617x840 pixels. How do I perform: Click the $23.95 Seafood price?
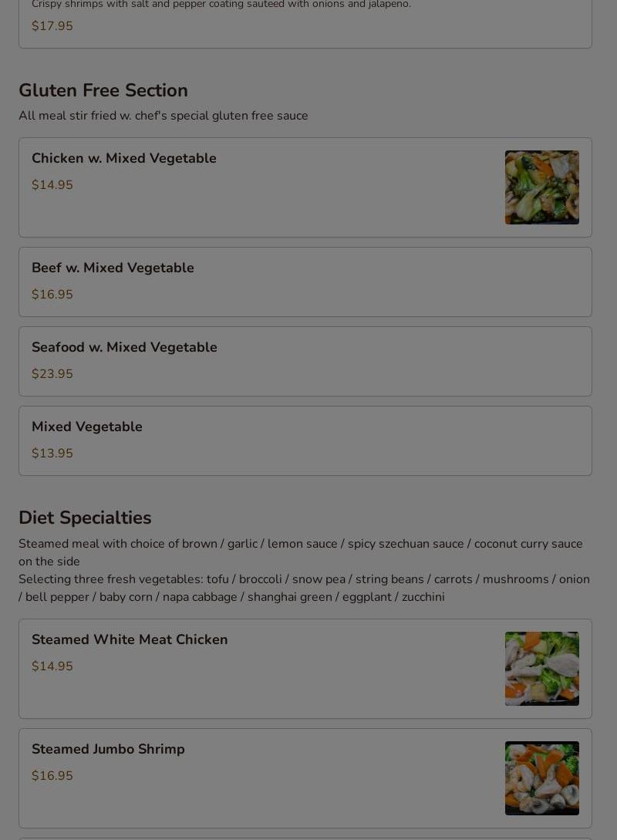pos(52,374)
